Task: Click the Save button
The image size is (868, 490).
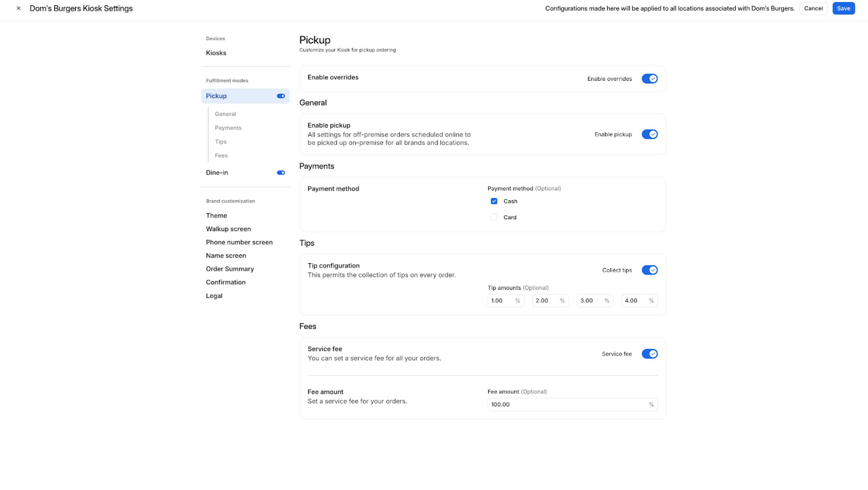Action: pyautogui.click(x=843, y=8)
